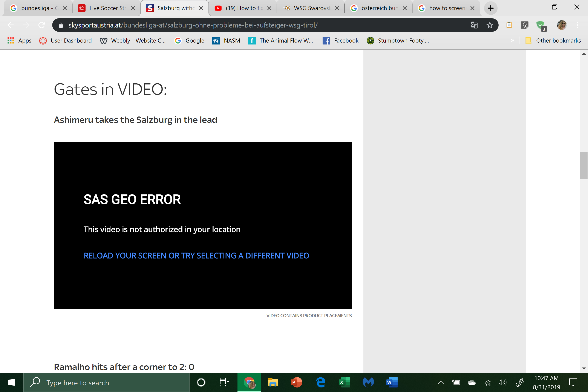Open the Other bookmarks folder
This screenshot has width=588, height=392.
coord(553,40)
